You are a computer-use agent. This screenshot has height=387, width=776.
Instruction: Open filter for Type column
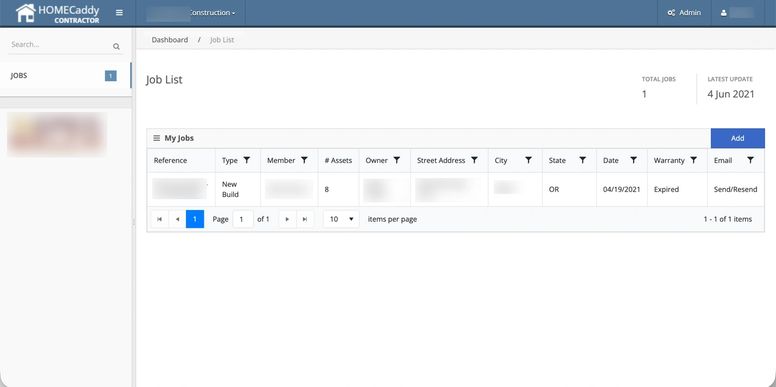click(247, 160)
